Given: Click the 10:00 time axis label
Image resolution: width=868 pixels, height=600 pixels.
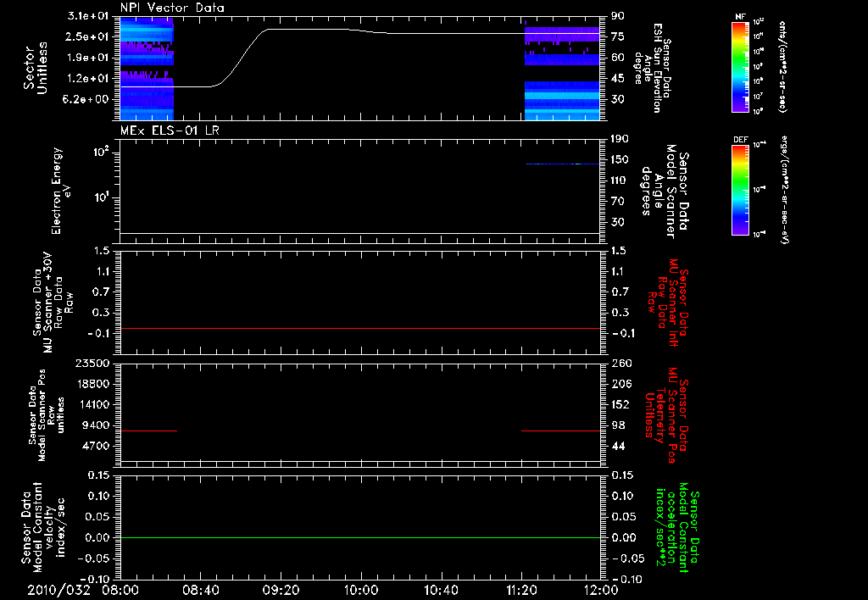Looking at the screenshot, I should click(x=360, y=590).
